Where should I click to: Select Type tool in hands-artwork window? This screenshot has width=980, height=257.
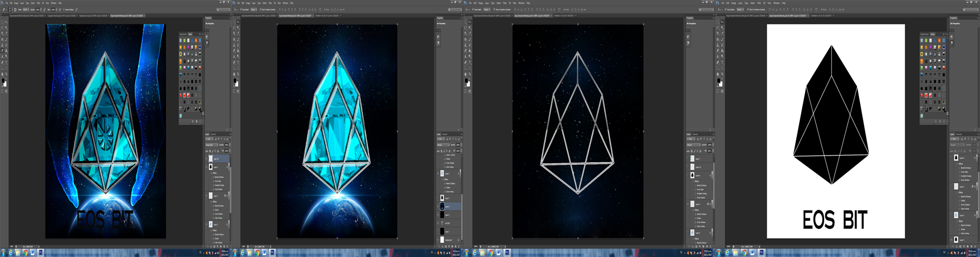coord(7,62)
